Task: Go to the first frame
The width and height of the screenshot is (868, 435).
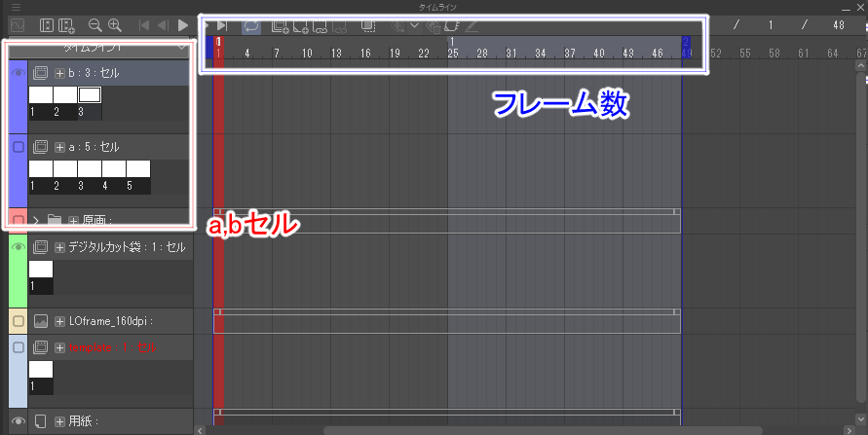Action: (144, 25)
